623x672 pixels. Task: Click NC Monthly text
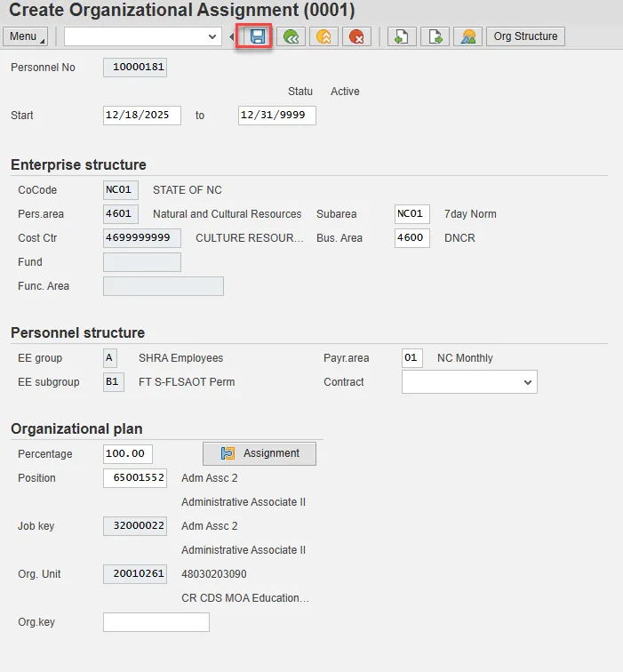click(465, 358)
